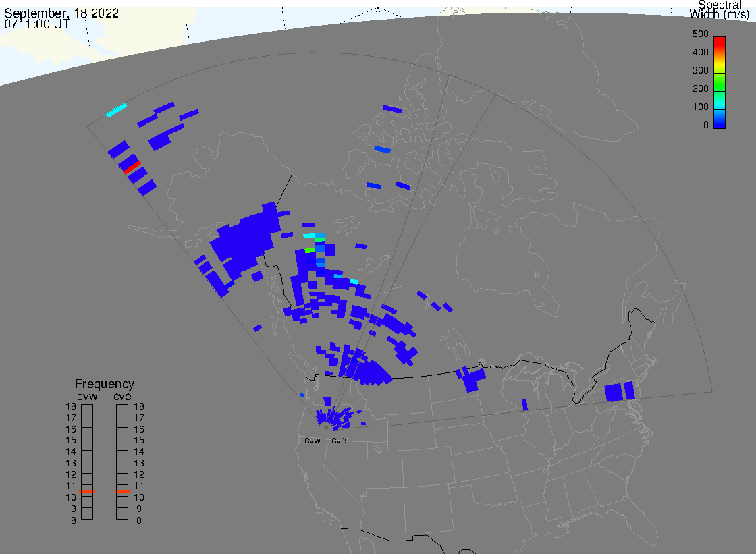Viewport: 756px width, 554px height.
Task: Click the red frequency marker on cvw scale
Action: click(x=87, y=491)
